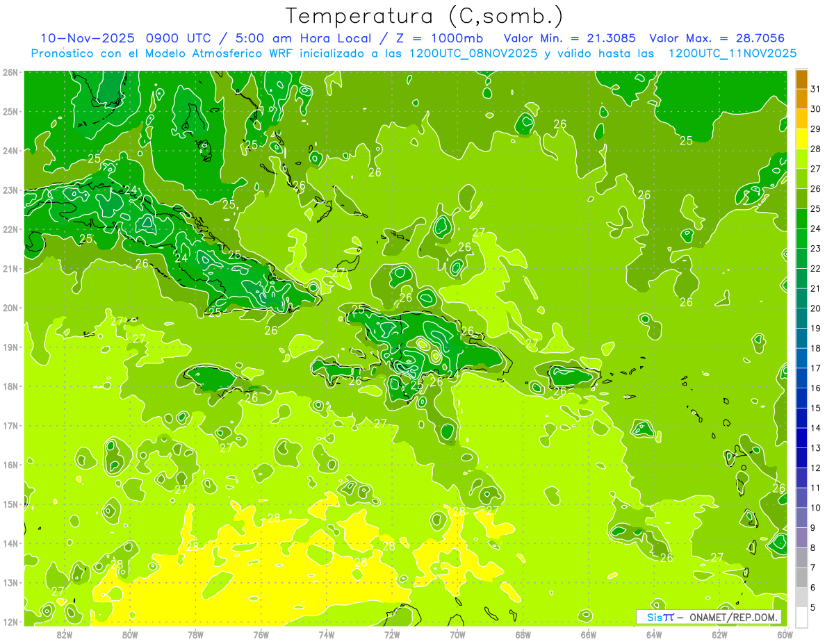Click the 68W longitude axis label
Viewport: 834px width, 644px height.
click(x=523, y=634)
